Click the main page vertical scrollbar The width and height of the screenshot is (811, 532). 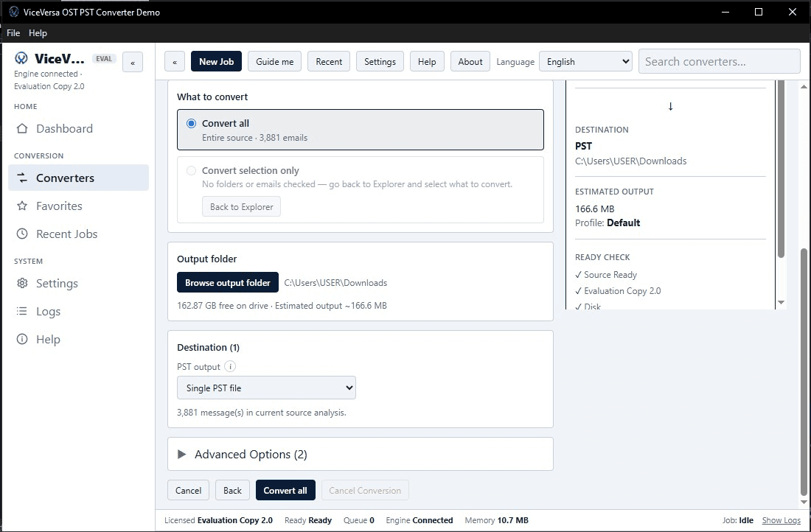pyautogui.click(x=804, y=372)
